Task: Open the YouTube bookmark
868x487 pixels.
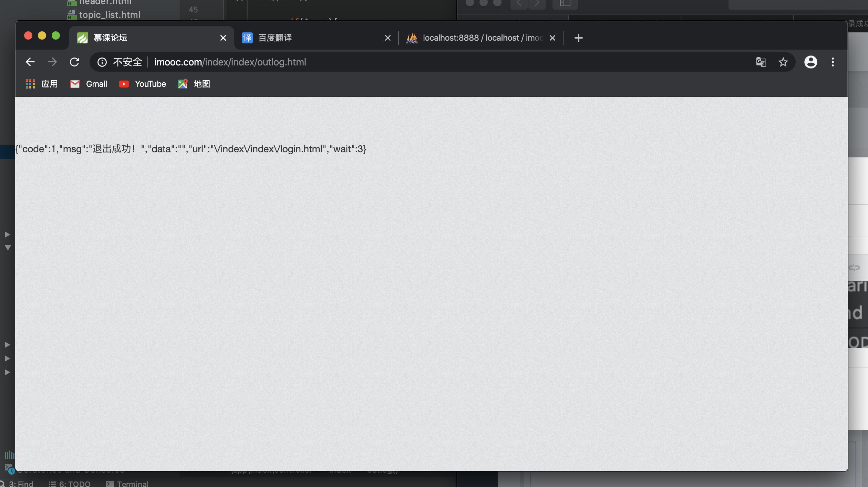Action: (x=143, y=84)
